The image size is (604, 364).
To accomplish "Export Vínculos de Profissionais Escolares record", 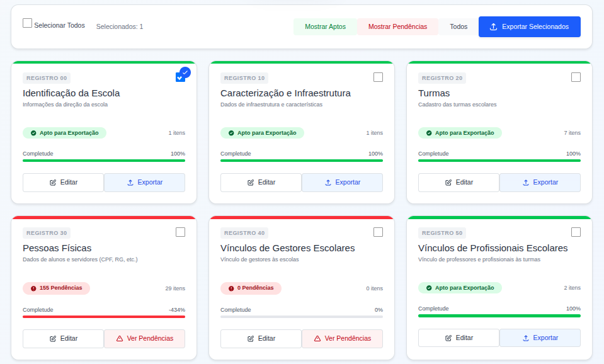I will (x=540, y=338).
